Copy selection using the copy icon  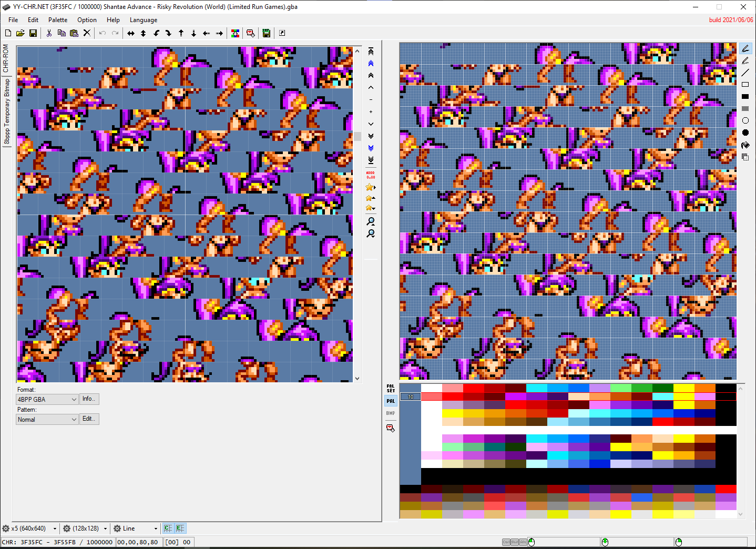(x=62, y=33)
